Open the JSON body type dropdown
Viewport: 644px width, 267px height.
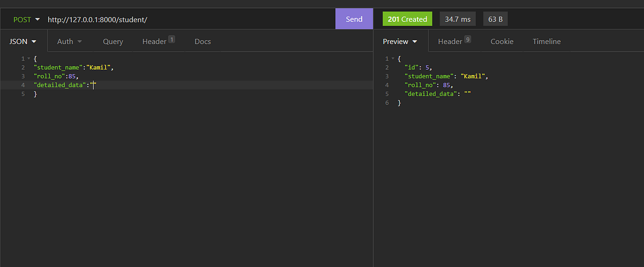click(24, 41)
